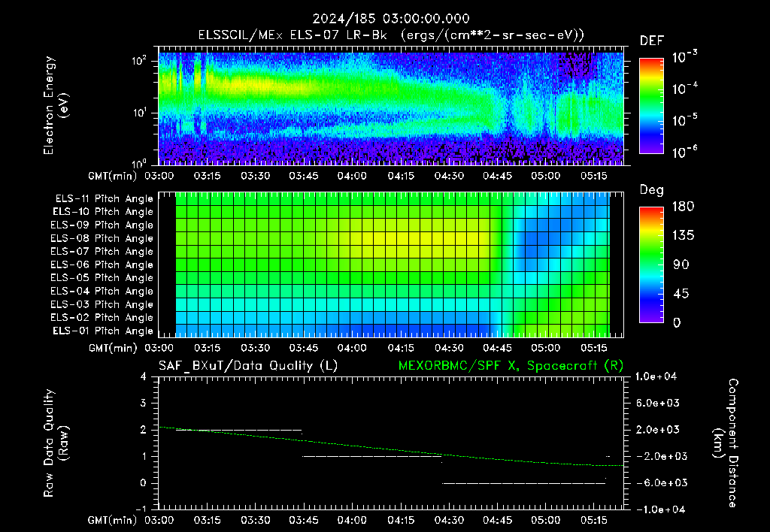
Task: Click the 'Deg' color bar label
Action: coord(651,190)
